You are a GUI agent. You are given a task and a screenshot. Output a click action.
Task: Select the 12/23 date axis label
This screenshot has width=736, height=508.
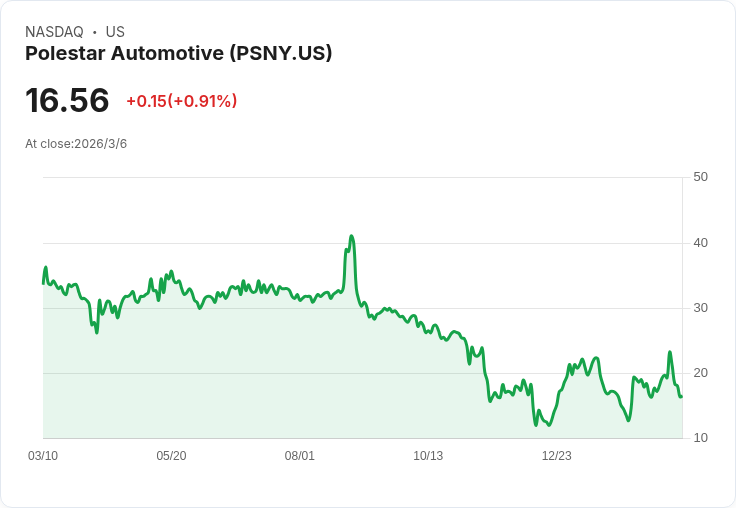pyautogui.click(x=557, y=455)
